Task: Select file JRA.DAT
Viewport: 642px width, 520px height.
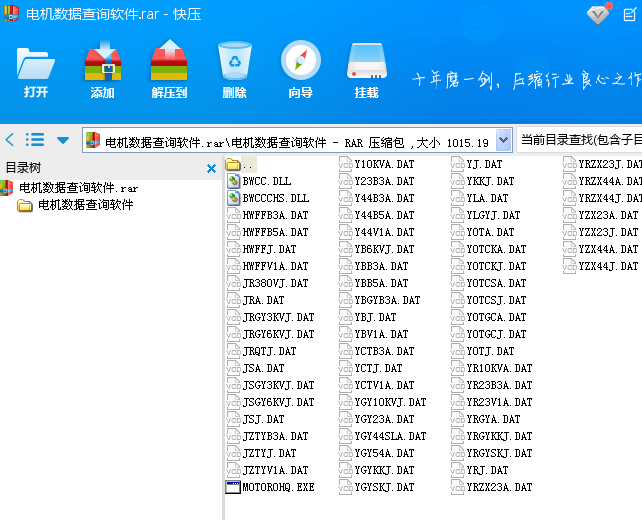Action: coord(255,300)
